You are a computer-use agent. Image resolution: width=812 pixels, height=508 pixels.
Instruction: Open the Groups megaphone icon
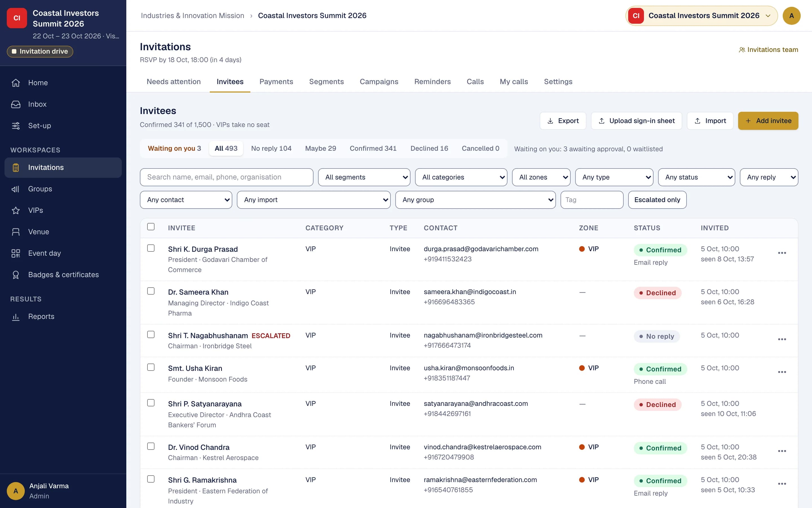pyautogui.click(x=16, y=189)
